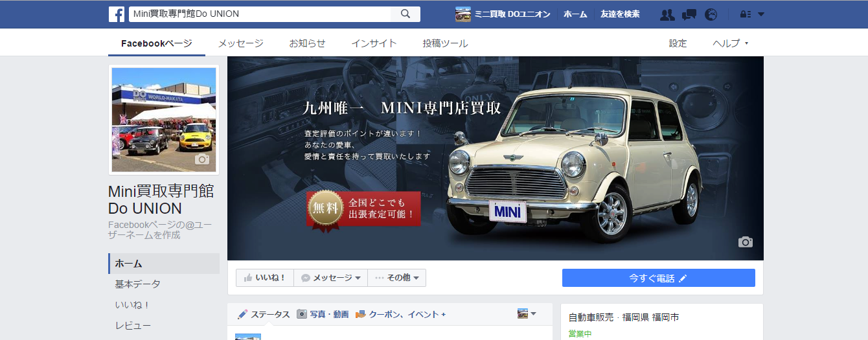Click the page profile picture thumbnail
Image resolution: width=868 pixels, height=340 pixels.
coord(164,120)
